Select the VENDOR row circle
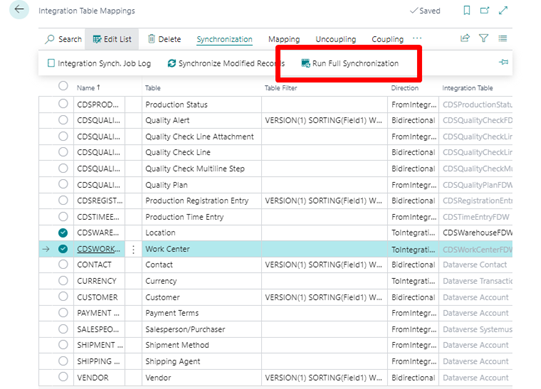The width and height of the screenshot is (541, 389). point(63,377)
